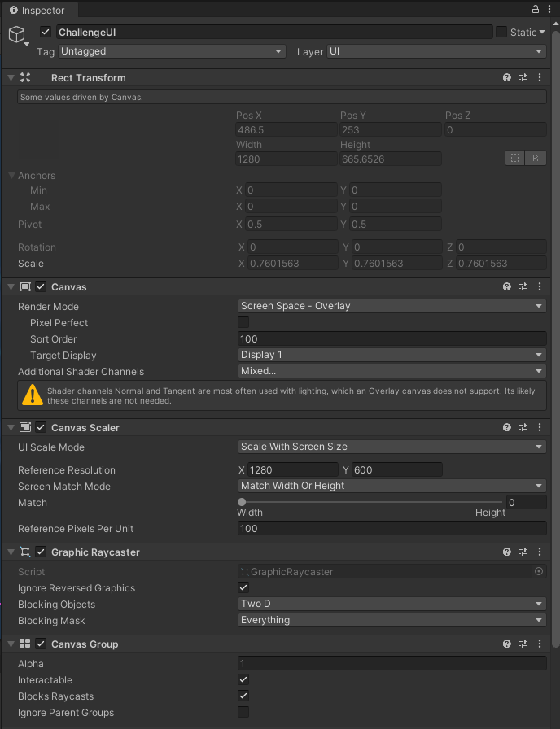Open the Blocking Objects dropdown
560x729 pixels.
coord(392,604)
